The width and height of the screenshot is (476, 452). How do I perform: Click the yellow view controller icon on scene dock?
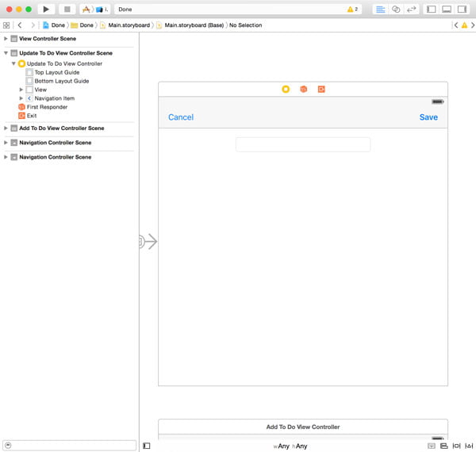[286, 89]
